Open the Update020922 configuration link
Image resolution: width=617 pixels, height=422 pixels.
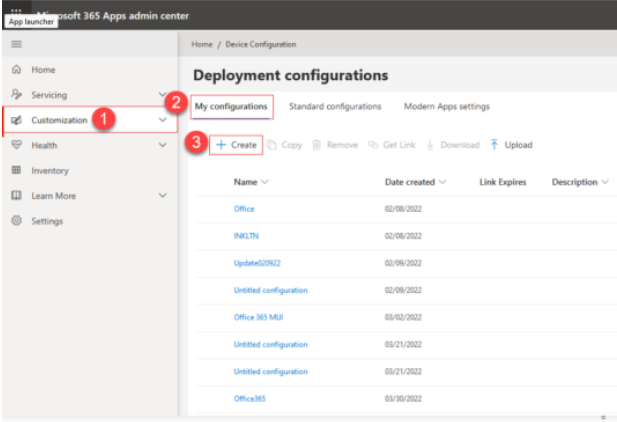pos(257,263)
